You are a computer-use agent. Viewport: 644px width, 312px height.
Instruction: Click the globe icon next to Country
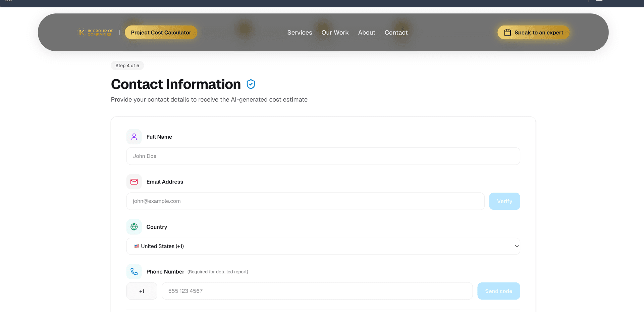pos(134,227)
